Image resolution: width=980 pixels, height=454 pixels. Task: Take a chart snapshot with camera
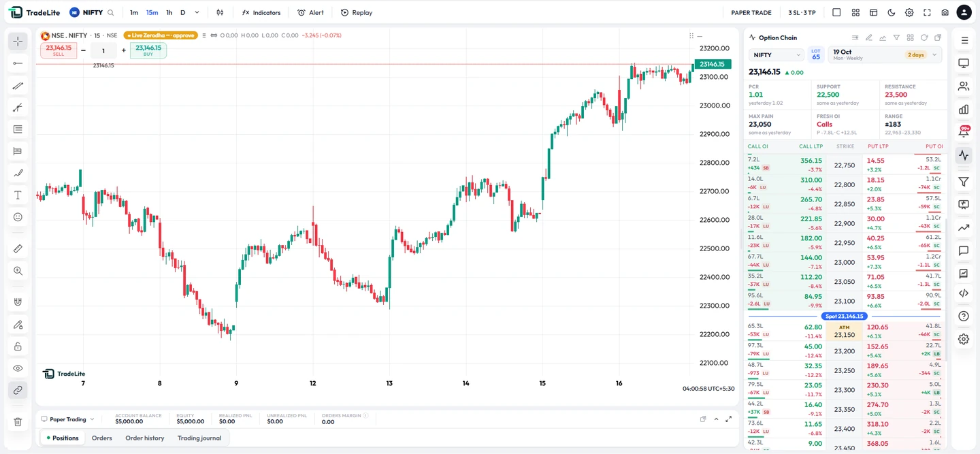tap(945, 12)
